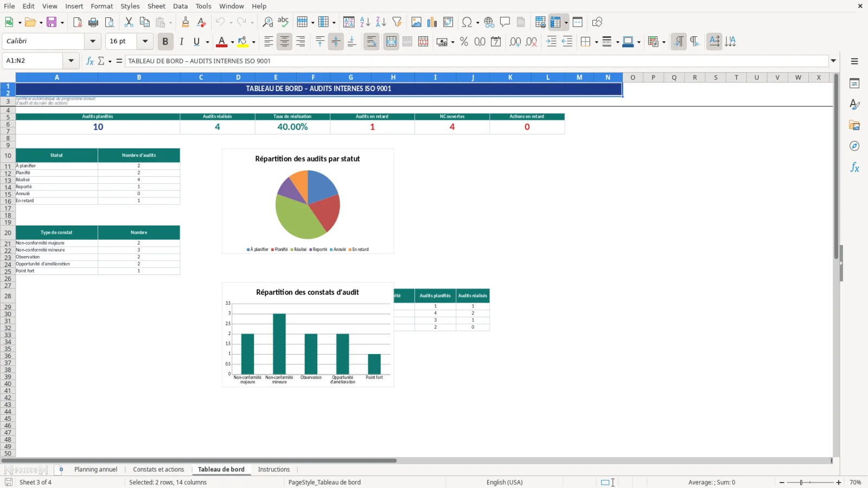Open the File menu
Screen dimensions: 868x488
tap(9, 6)
